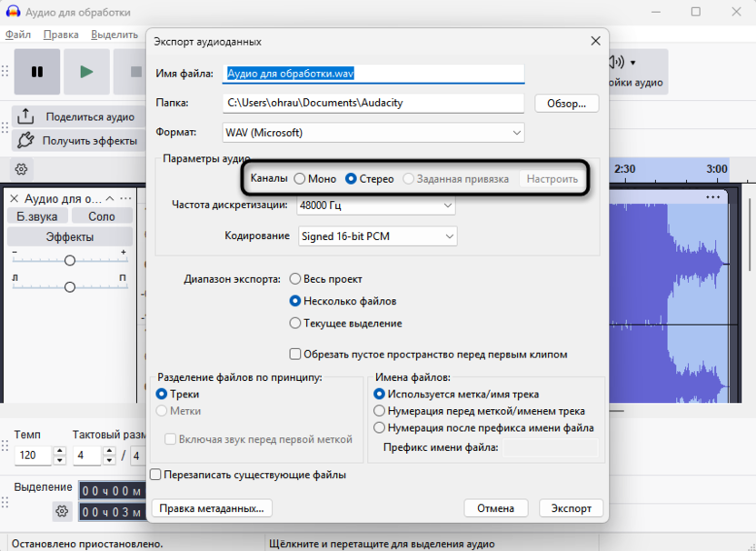This screenshot has height=551, width=756.
Task: Click the track Solo (Соло) button
Action: coord(102,216)
